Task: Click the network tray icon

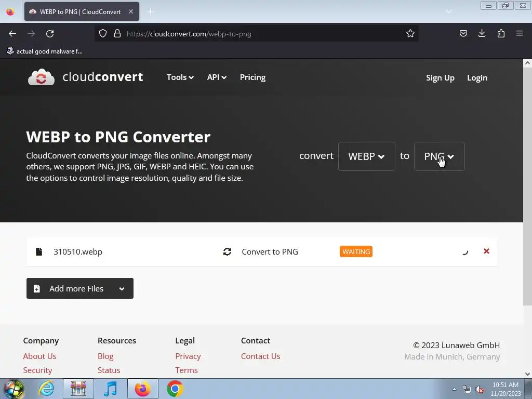Action: [467, 390]
